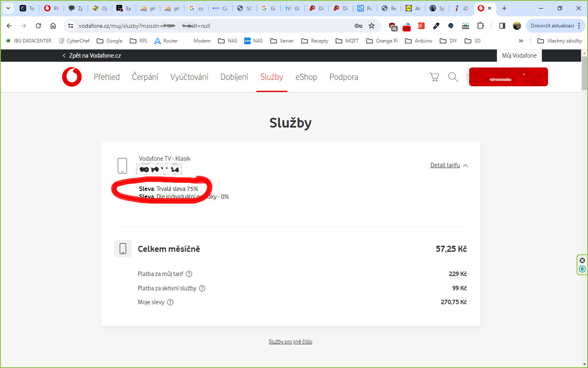Show help for Platba za můj tarif

pyautogui.click(x=189, y=274)
